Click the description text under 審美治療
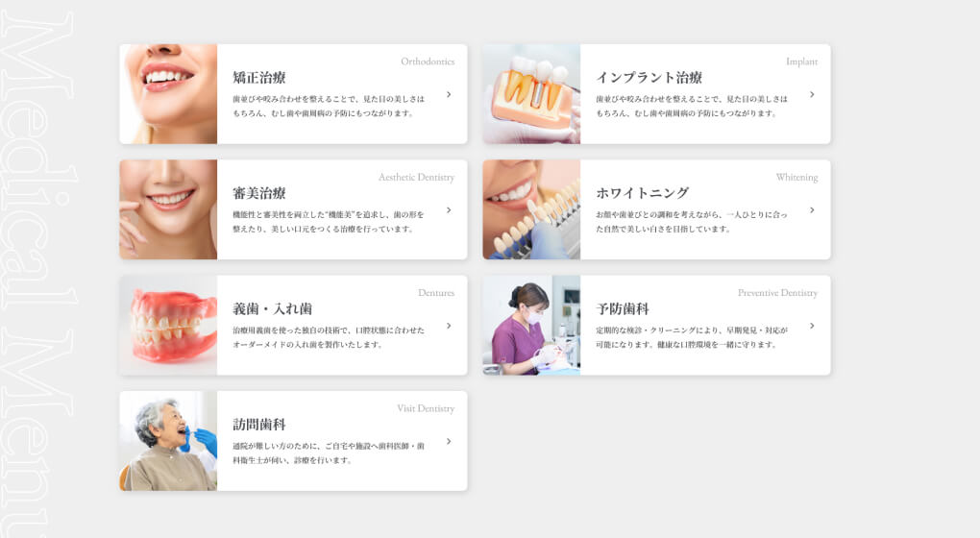The width and height of the screenshot is (980, 538). [x=329, y=221]
